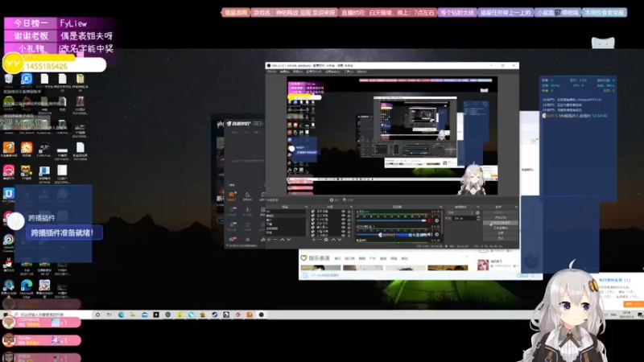Lock the first source in Sources list
This screenshot has height=362, width=644.
(x=349, y=212)
